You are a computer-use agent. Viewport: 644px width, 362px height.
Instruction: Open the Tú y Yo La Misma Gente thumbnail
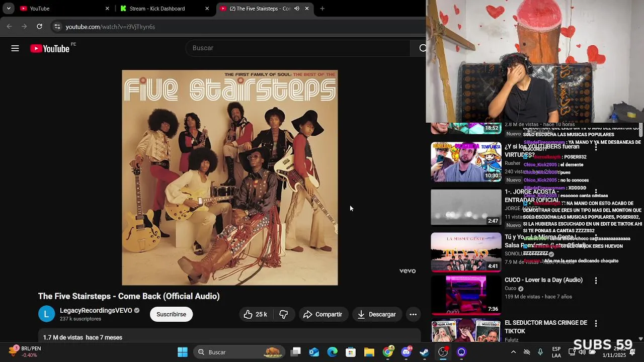pyautogui.click(x=466, y=252)
